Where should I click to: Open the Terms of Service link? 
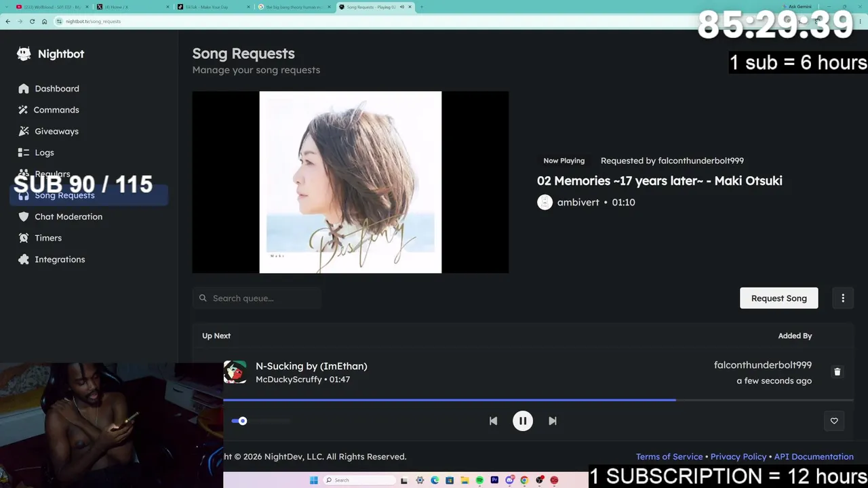[x=669, y=457]
